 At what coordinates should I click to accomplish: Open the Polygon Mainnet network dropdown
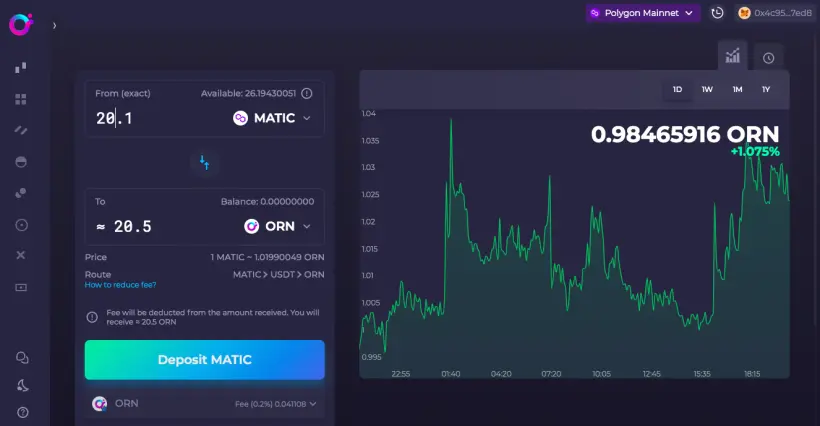point(643,13)
